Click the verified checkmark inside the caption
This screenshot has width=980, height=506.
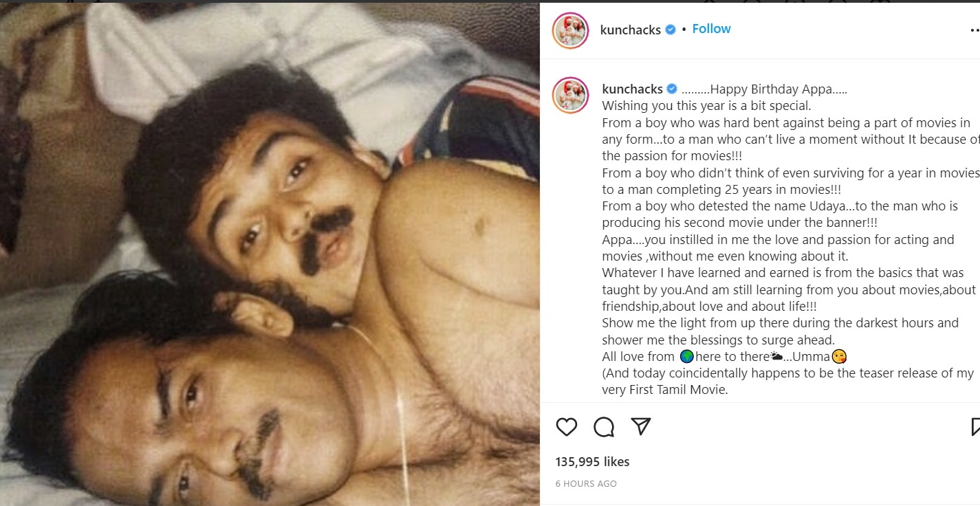[672, 89]
